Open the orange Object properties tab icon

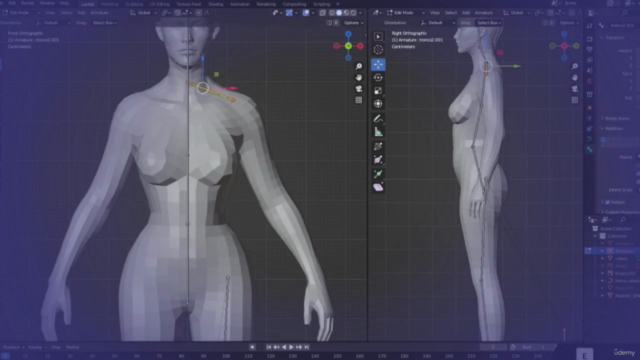(x=590, y=108)
